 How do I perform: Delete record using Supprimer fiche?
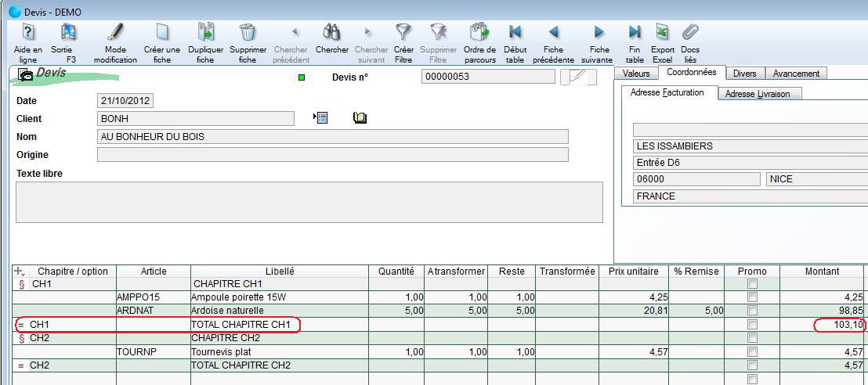[248, 33]
